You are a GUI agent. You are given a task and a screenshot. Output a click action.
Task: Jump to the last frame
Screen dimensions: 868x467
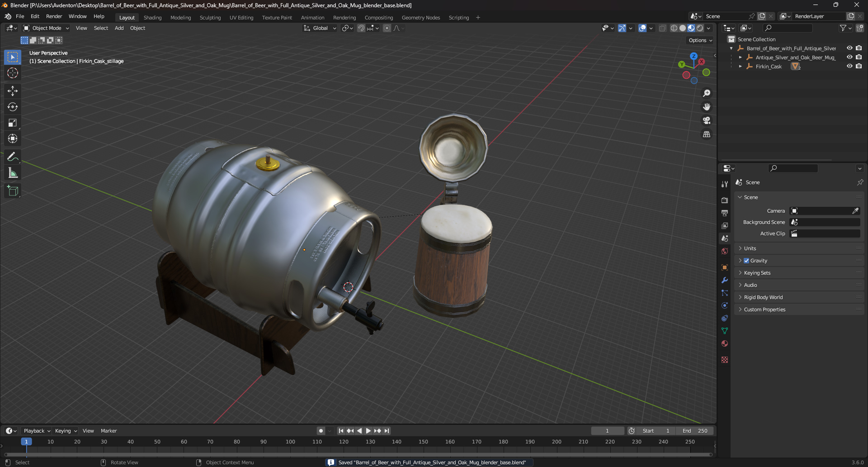click(387, 431)
